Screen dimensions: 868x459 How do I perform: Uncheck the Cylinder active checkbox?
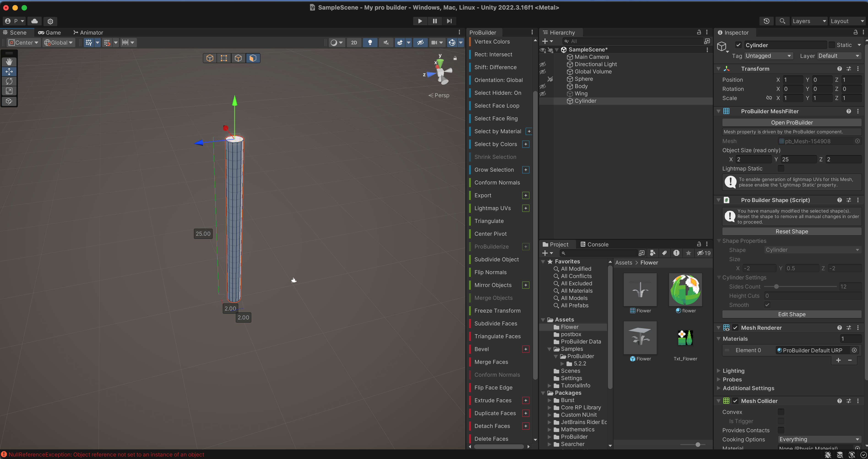[738, 45]
